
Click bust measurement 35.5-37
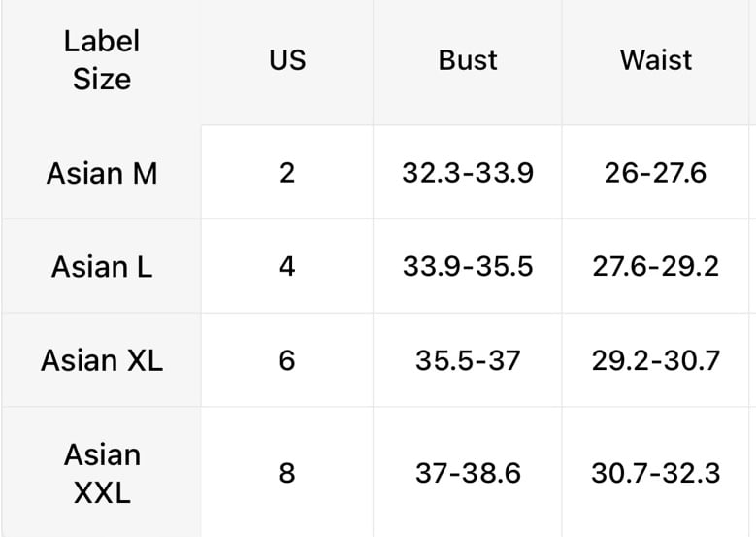point(468,360)
